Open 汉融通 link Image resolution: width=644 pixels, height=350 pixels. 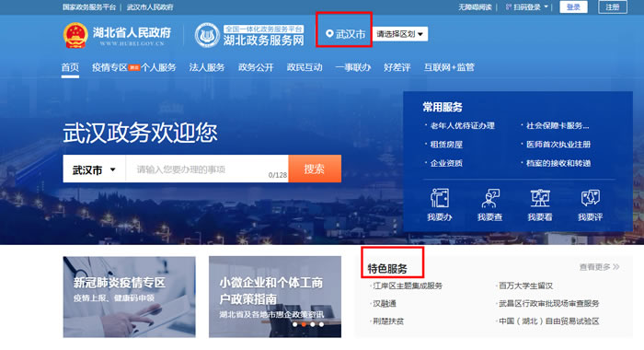tap(385, 304)
